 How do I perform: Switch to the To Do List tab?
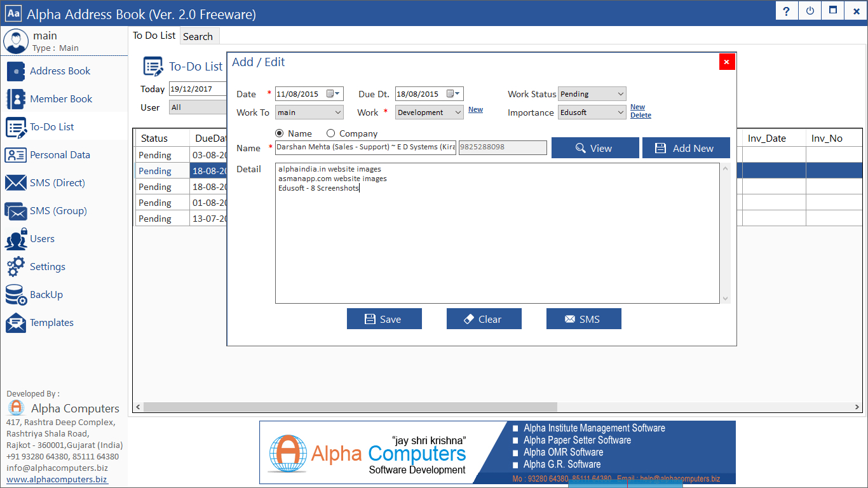154,36
